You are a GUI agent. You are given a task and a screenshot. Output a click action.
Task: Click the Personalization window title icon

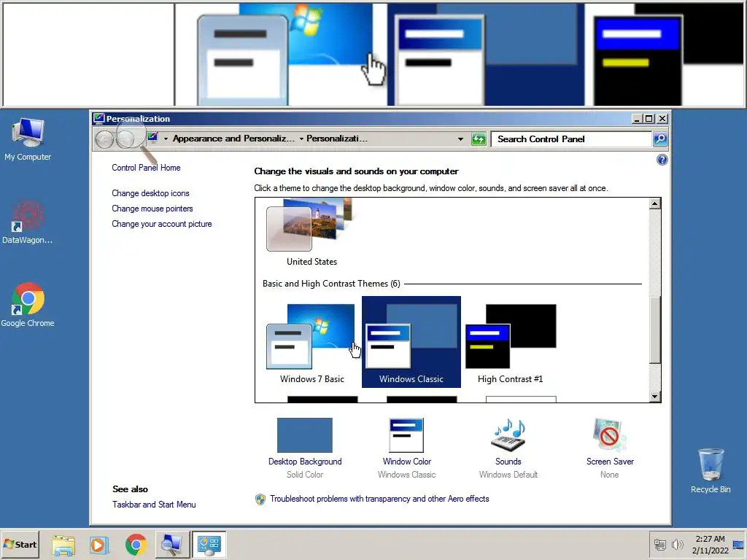(98, 119)
